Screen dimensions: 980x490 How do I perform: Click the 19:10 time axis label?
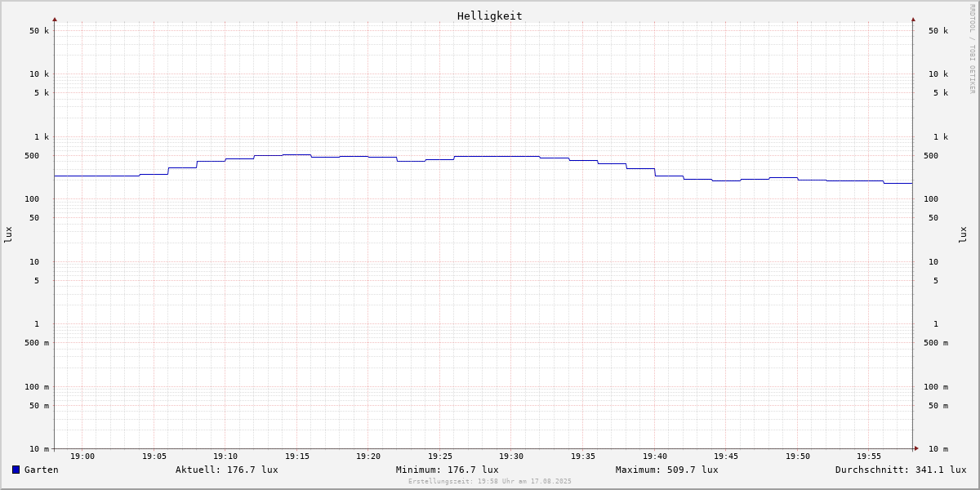pos(225,457)
